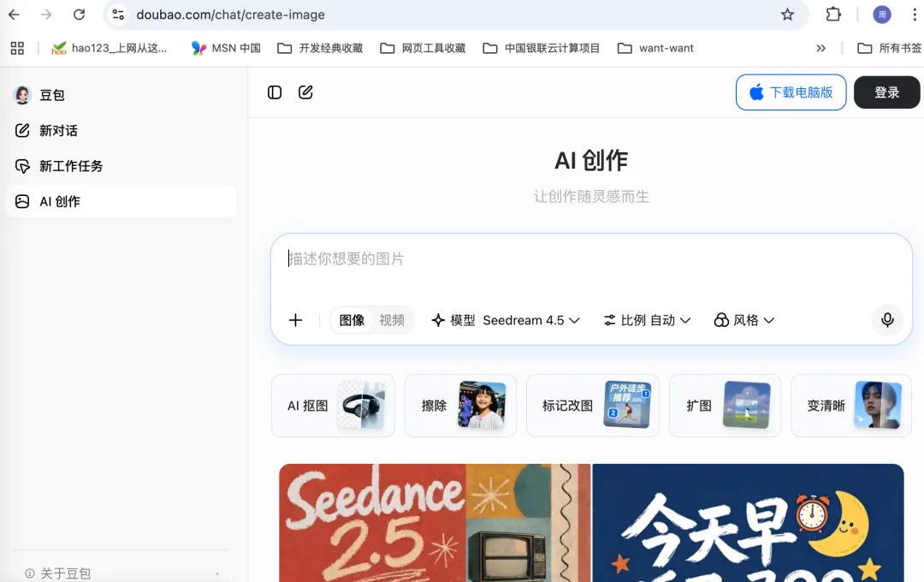Click the plus icon to add attachment
The height and width of the screenshot is (582, 924).
coord(295,320)
